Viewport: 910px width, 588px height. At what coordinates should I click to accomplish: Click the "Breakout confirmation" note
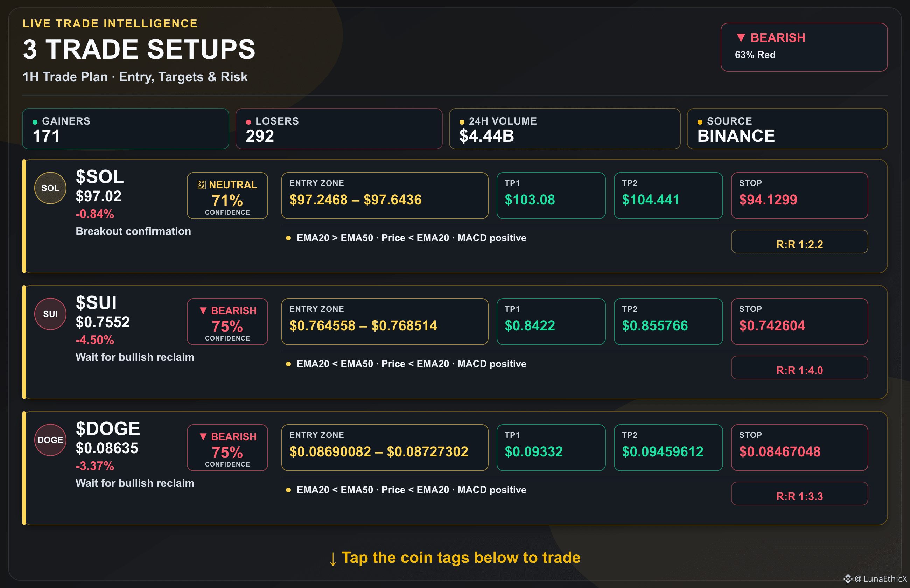[x=133, y=231]
